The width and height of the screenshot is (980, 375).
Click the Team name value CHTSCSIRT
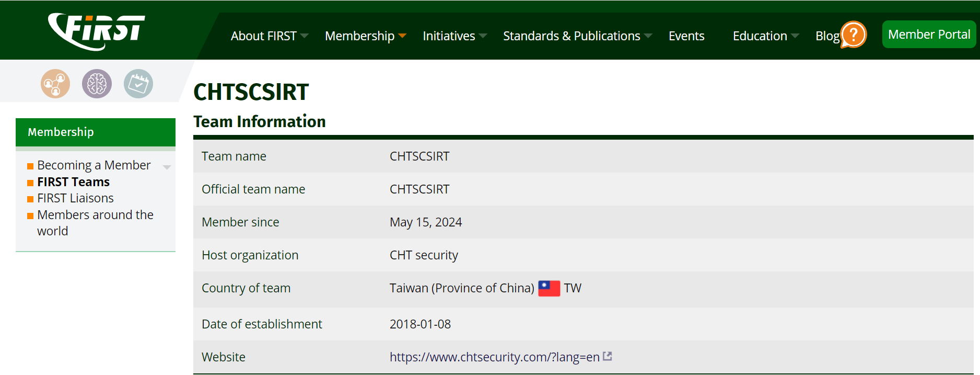coord(419,156)
